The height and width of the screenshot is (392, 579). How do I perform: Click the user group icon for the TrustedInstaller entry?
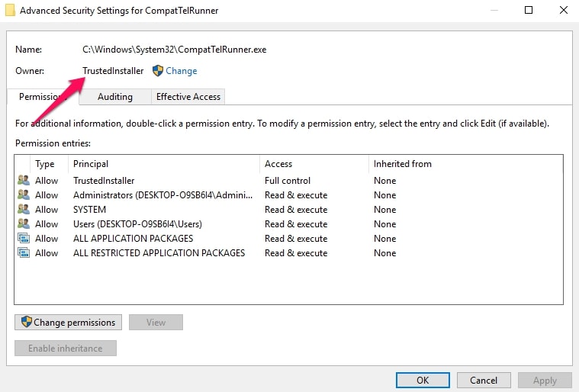click(24, 180)
